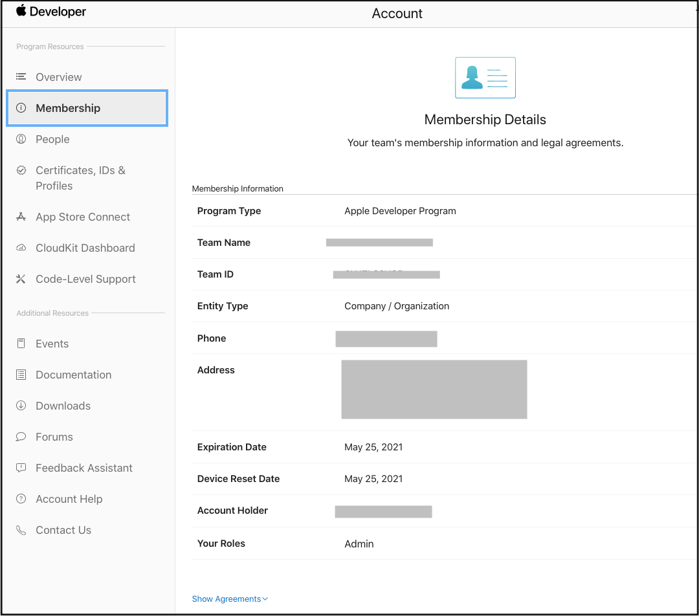This screenshot has height=616, width=699.
Task: Go to Feedback Assistant
Action: click(x=83, y=468)
